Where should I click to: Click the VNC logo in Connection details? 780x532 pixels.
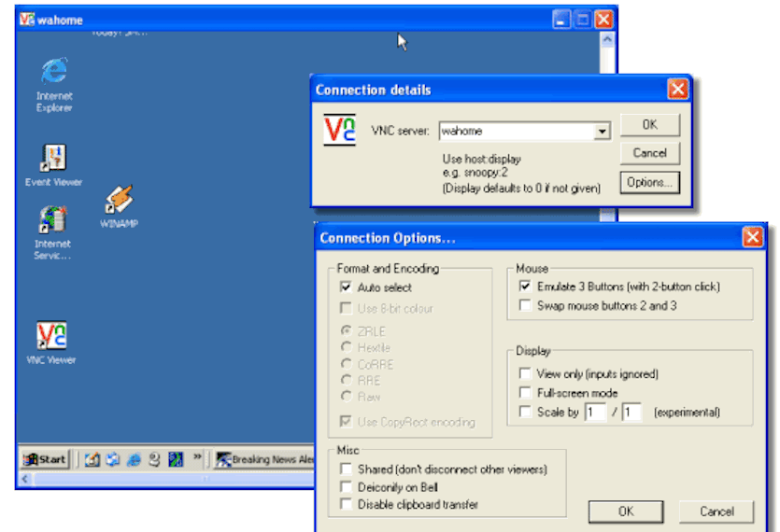[339, 130]
